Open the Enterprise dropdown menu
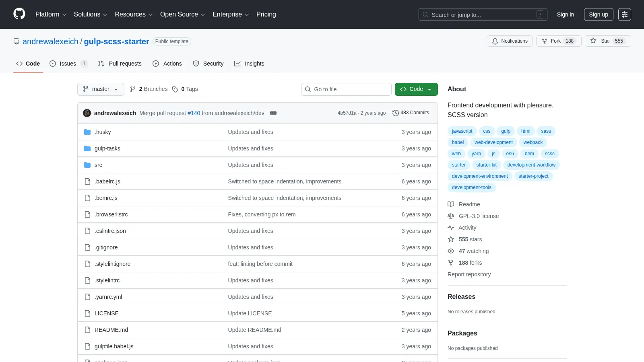This screenshot has height=362, width=644. pyautogui.click(x=231, y=14)
